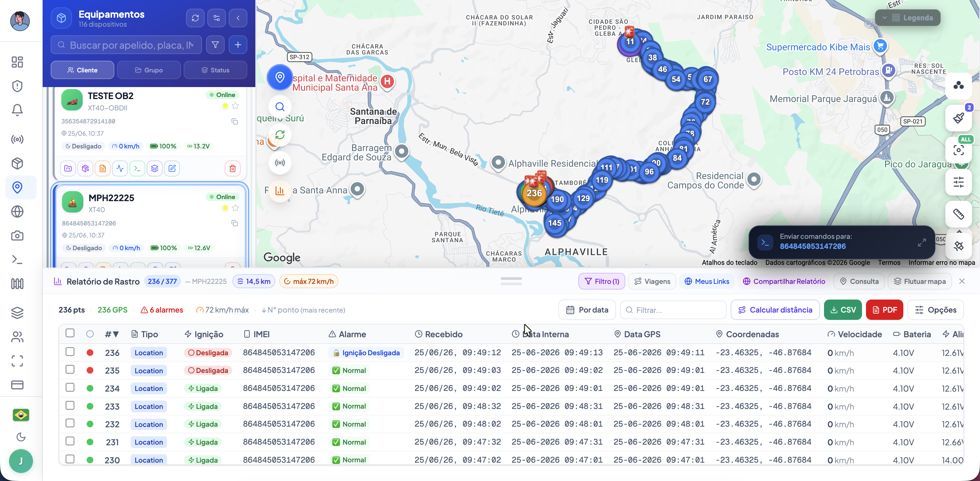Open the camera icon in sidebar
Image resolution: width=980 pixels, height=481 pixels.
17,236
